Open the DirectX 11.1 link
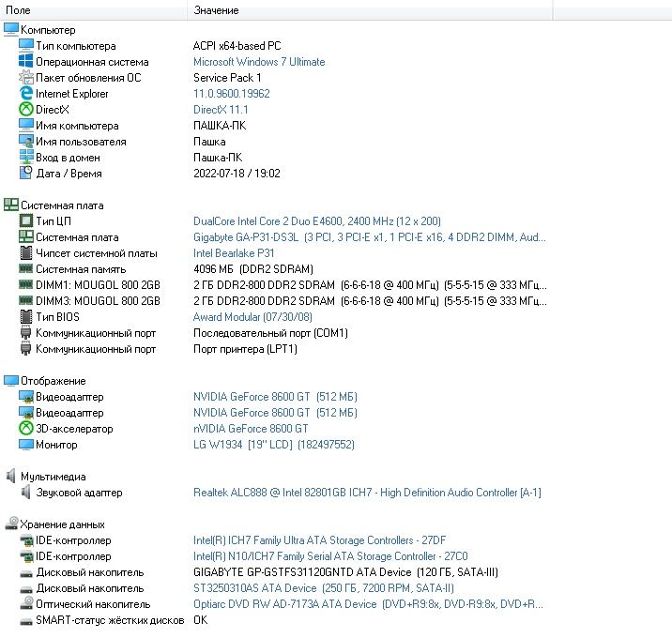672x638 pixels. pyautogui.click(x=221, y=109)
